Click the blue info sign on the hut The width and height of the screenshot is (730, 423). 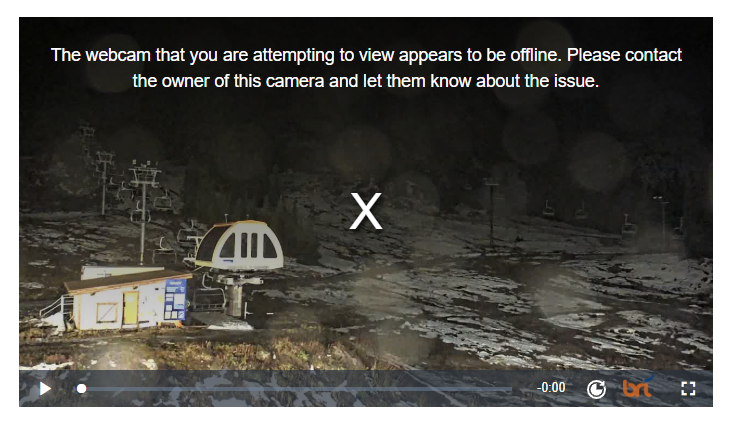(x=176, y=299)
